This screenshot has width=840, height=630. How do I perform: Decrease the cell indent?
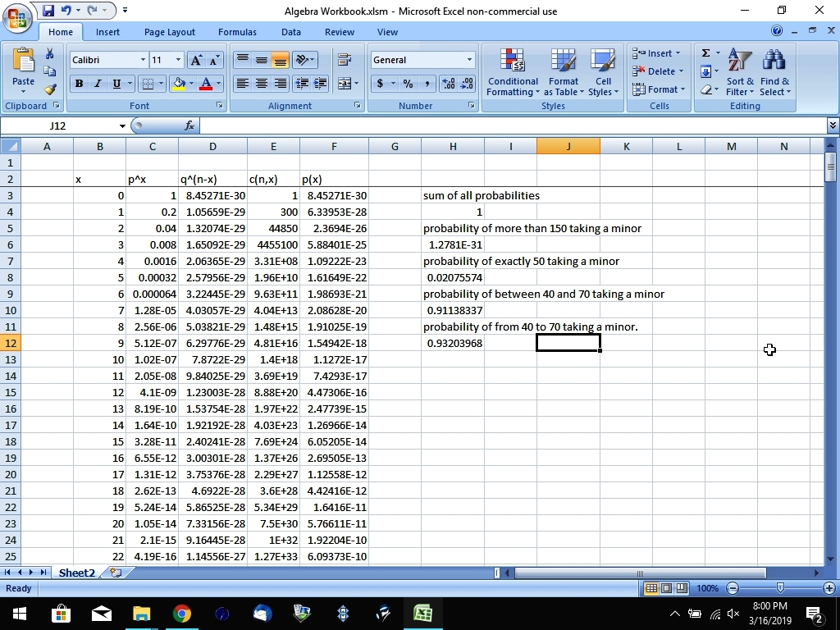click(302, 83)
